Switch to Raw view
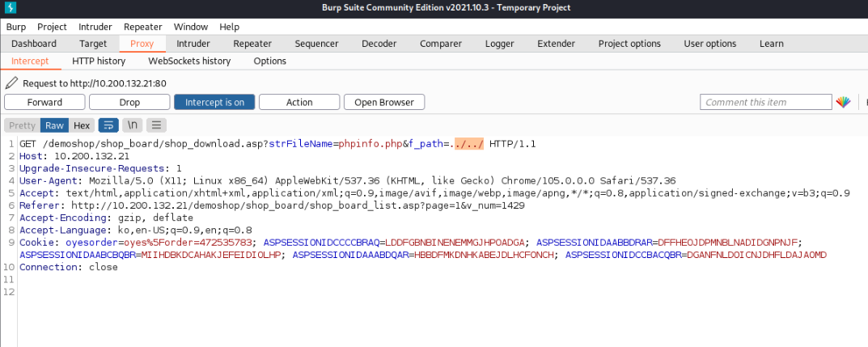Screen dimensions: 868x347 coord(55,125)
